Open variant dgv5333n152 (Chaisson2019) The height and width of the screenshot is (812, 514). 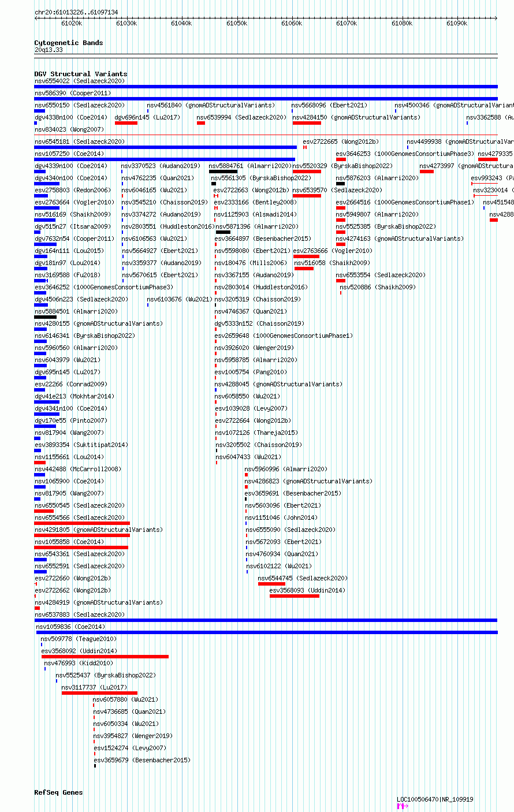tap(260, 323)
